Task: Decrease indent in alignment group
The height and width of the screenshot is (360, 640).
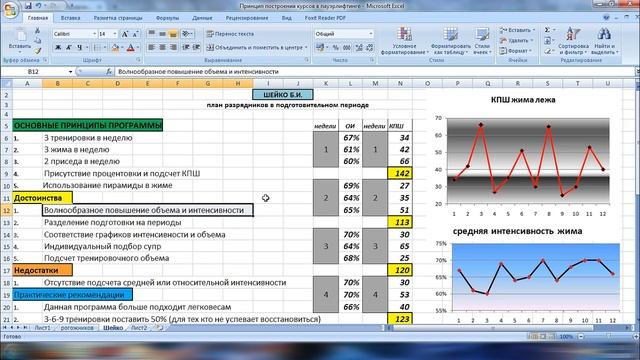Action: point(186,48)
